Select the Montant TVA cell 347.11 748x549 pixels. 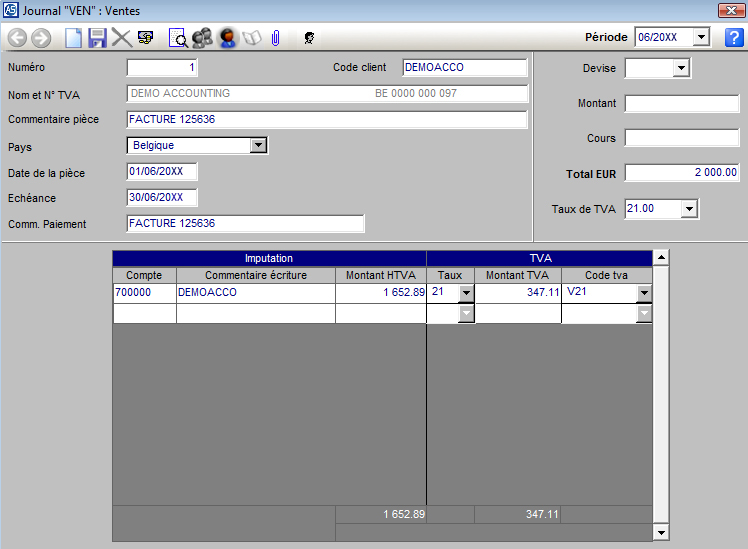pyautogui.click(x=518, y=293)
